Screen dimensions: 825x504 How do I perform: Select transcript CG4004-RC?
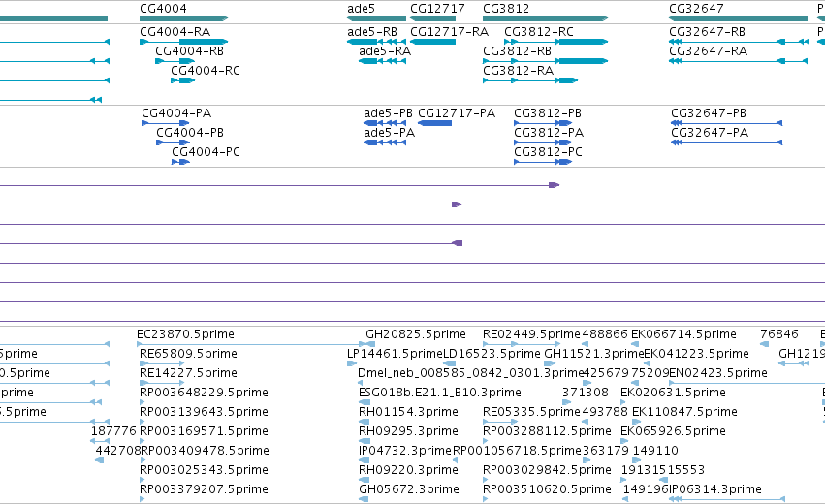pyautogui.click(x=206, y=71)
